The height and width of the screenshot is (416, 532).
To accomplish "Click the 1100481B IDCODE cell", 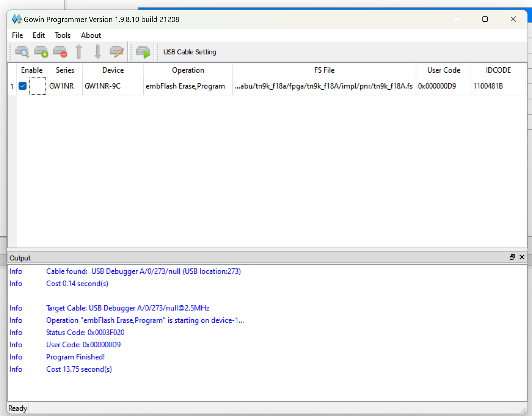I will point(498,86).
